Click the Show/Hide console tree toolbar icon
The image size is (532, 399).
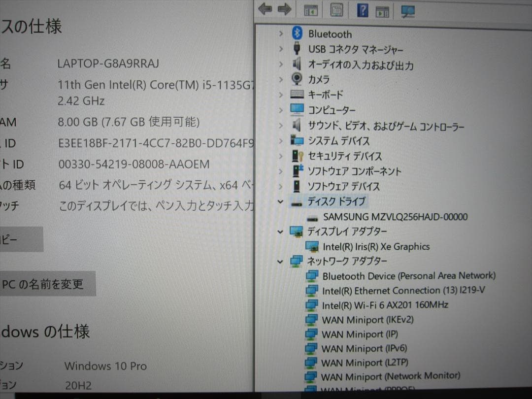click(311, 9)
